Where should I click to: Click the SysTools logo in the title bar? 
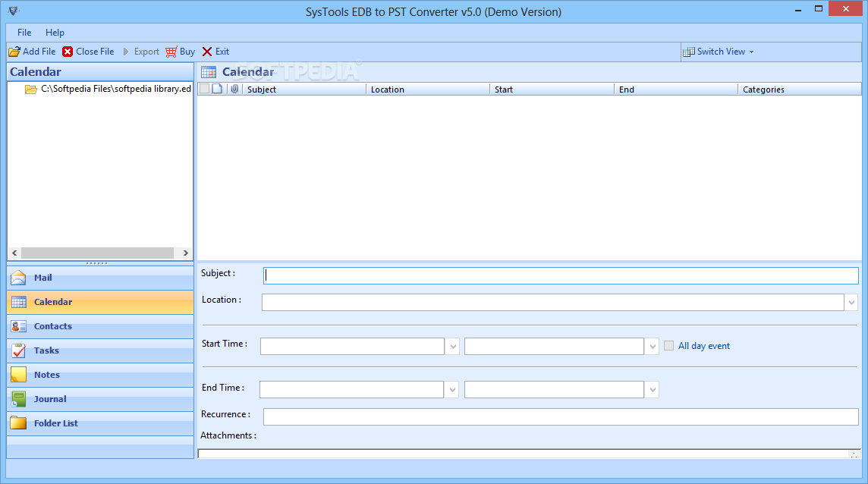click(x=14, y=11)
